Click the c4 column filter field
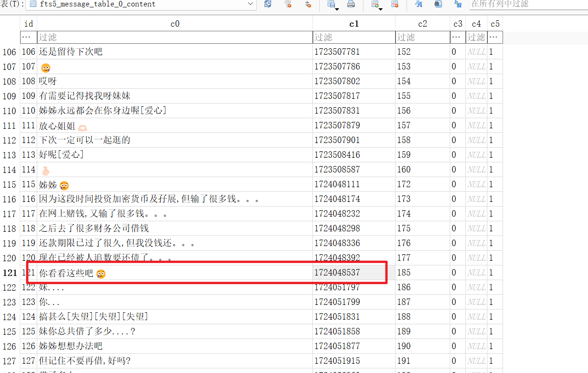The image size is (588, 373). (x=476, y=37)
